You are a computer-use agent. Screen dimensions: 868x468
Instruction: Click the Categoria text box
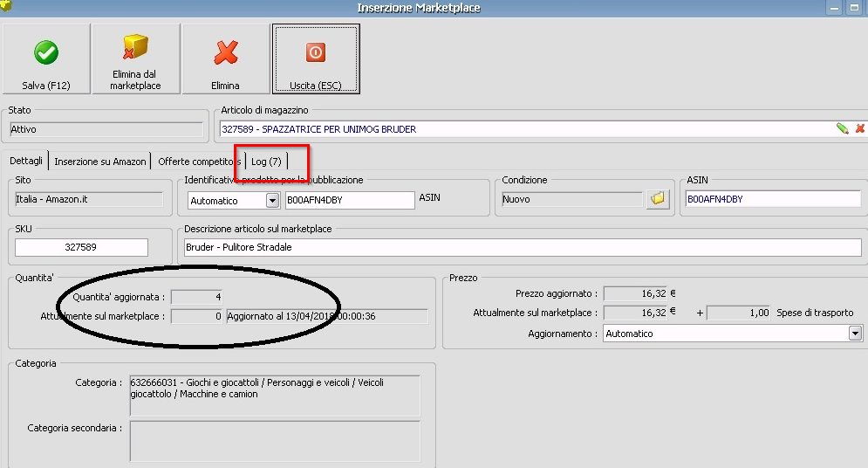[x=275, y=396]
